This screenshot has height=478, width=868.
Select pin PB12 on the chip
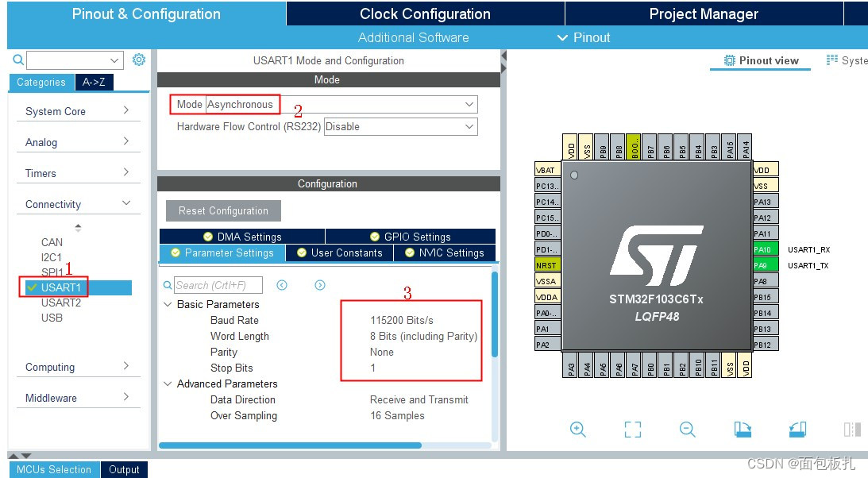(x=766, y=345)
